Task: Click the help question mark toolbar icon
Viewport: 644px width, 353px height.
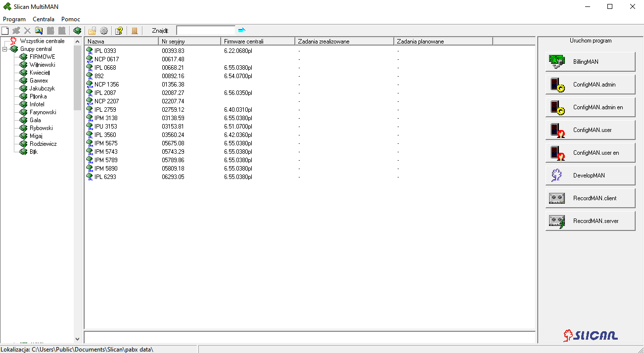Action: 119,31
